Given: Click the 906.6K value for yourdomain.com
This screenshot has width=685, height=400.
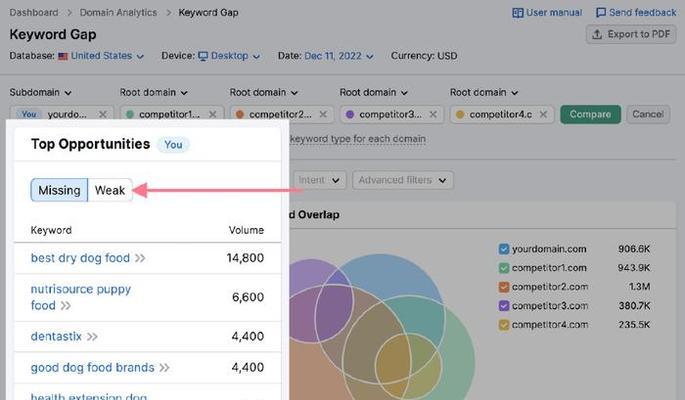Looking at the screenshot, I should (x=634, y=249).
